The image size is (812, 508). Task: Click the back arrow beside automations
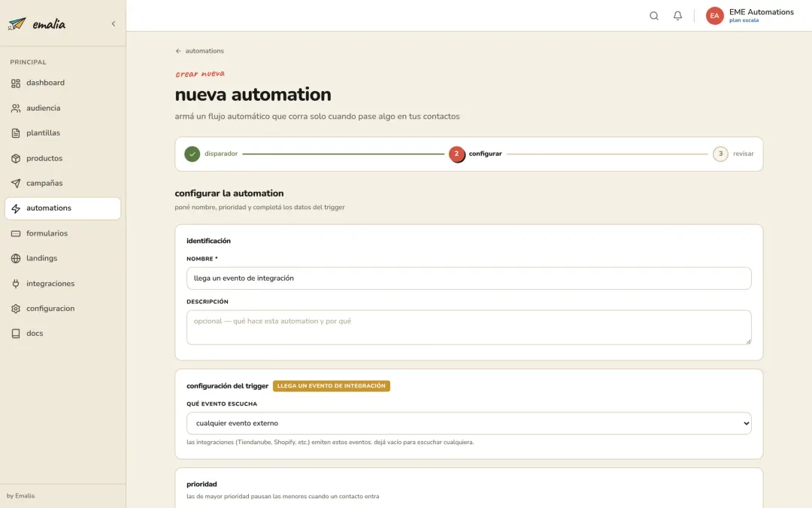[x=178, y=51]
